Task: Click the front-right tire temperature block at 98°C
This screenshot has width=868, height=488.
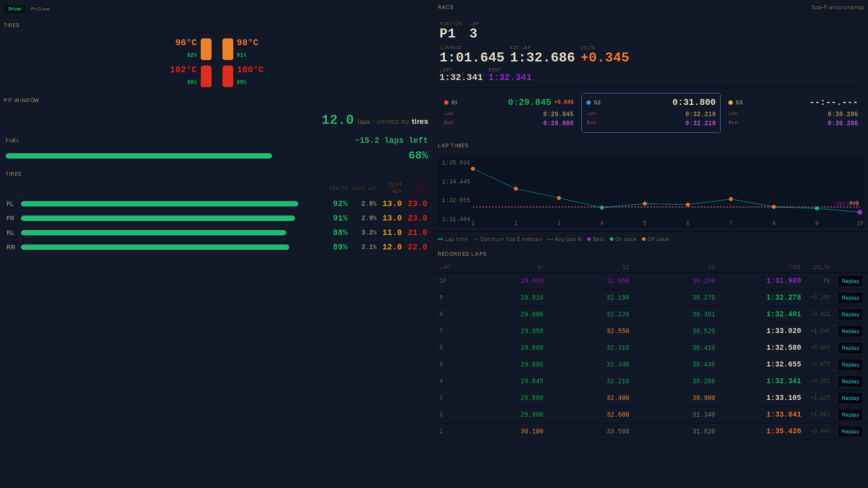Action: (x=228, y=49)
